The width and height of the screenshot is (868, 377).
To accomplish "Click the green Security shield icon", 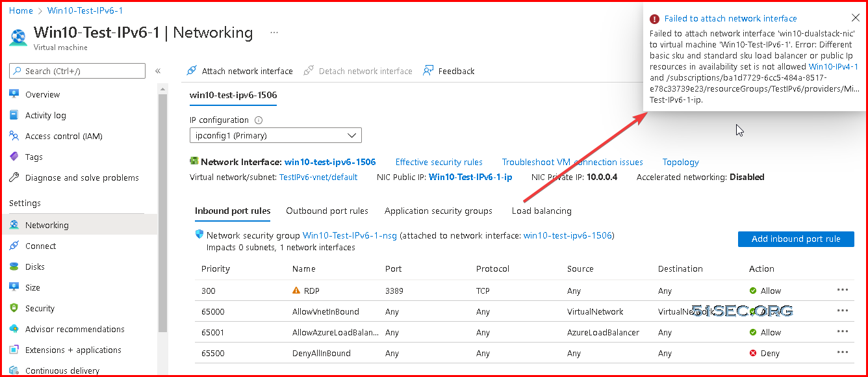I will [x=14, y=308].
